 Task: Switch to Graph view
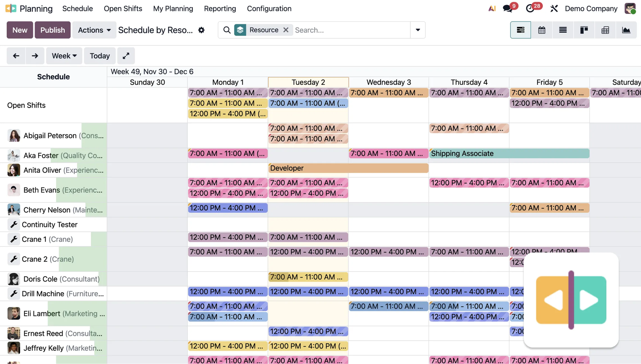tap(626, 30)
